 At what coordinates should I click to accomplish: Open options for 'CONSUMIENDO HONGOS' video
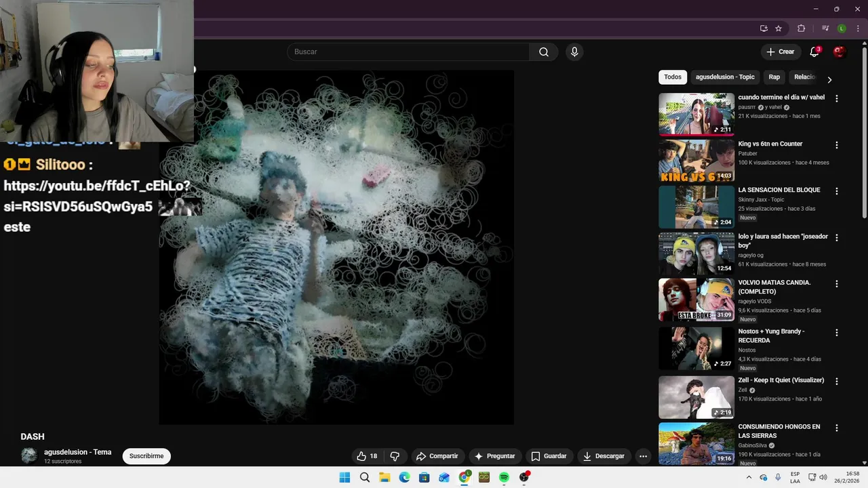point(836,428)
